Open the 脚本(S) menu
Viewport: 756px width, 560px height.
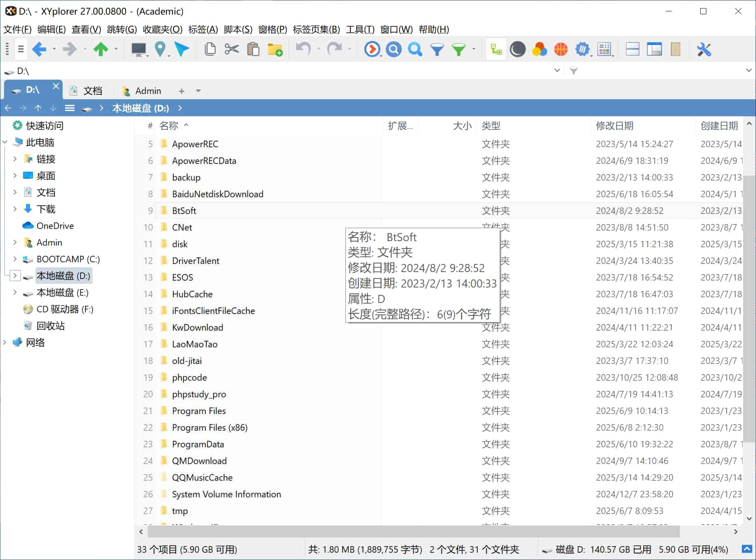click(238, 29)
